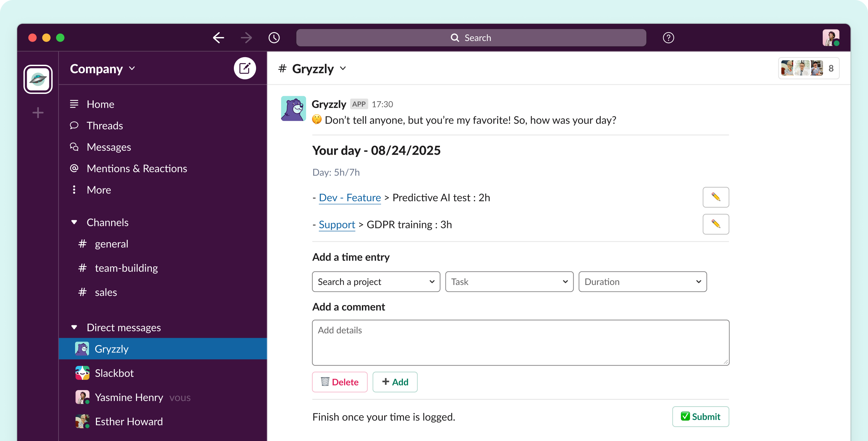Click Esther Howard's avatar
This screenshot has height=441, width=868.
click(82, 421)
